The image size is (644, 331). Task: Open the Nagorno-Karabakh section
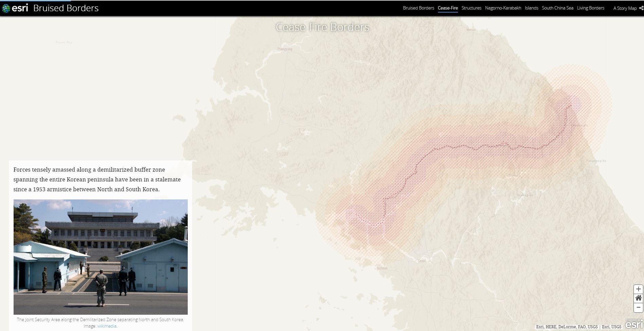(503, 8)
